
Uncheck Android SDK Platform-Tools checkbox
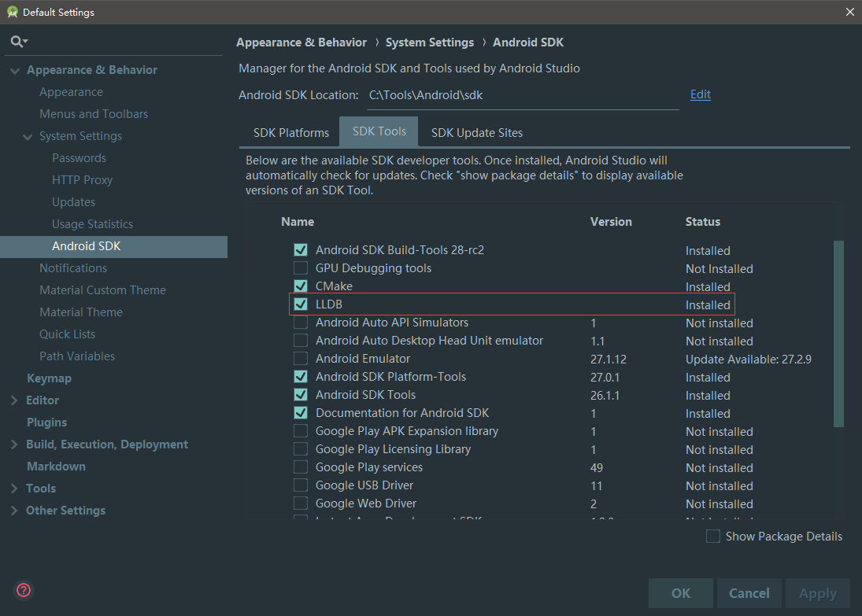coord(301,377)
